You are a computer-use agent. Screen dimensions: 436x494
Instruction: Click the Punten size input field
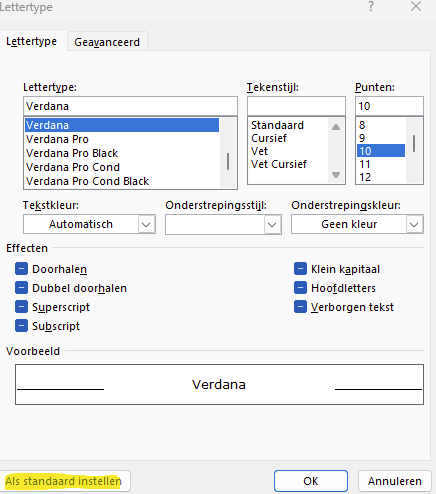pyautogui.click(x=389, y=106)
